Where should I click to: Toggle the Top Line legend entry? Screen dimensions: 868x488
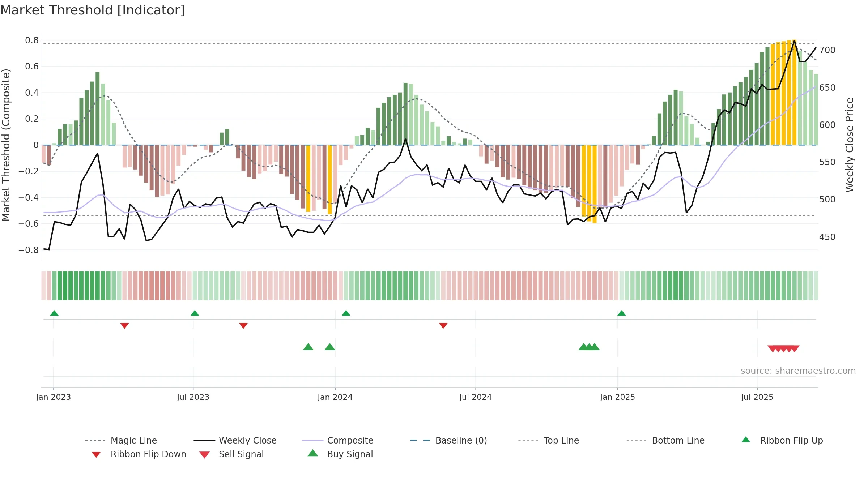(549, 440)
